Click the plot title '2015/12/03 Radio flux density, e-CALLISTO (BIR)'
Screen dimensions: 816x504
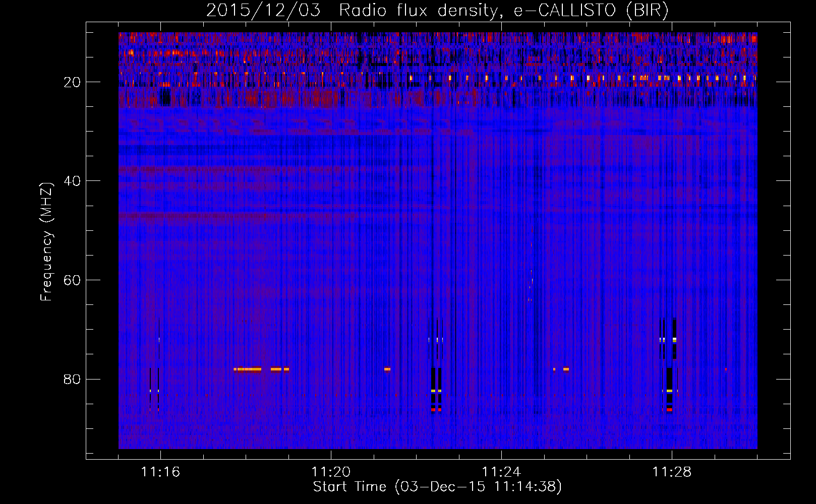click(x=437, y=11)
